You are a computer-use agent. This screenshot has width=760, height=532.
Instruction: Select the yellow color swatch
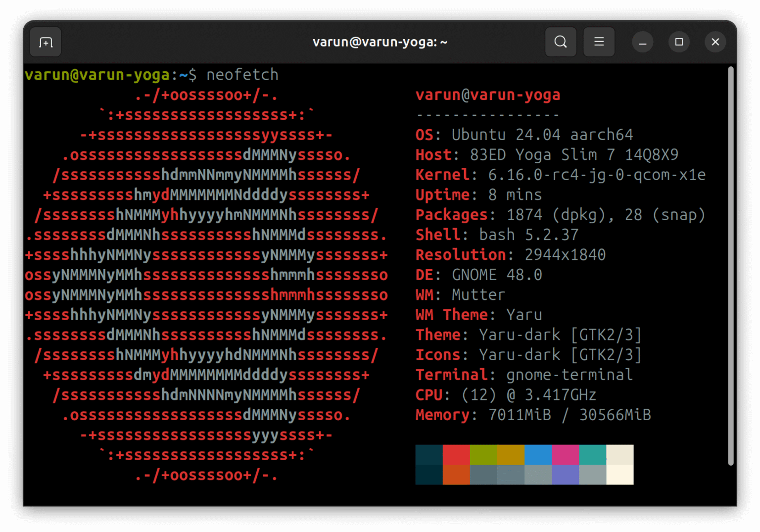pos(510,455)
